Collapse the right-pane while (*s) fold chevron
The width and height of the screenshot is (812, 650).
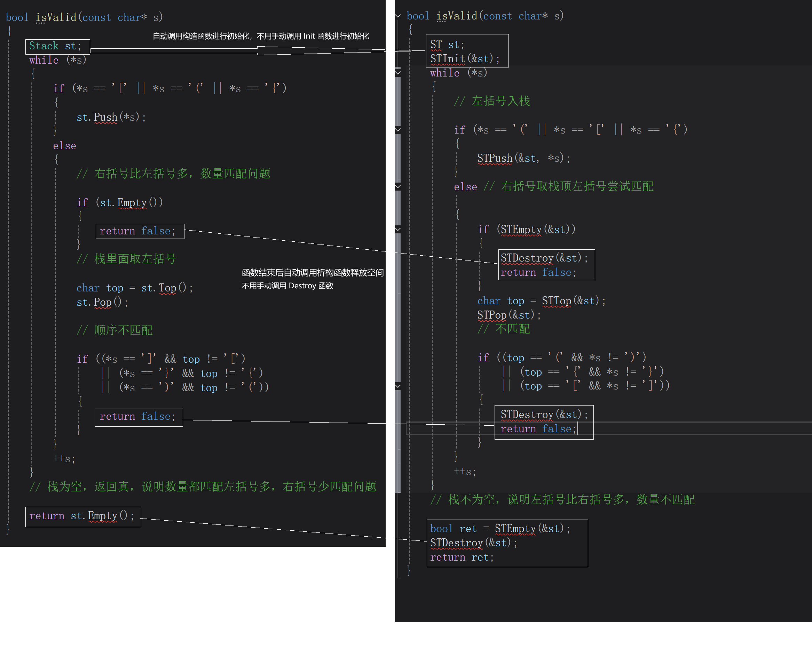coord(398,73)
